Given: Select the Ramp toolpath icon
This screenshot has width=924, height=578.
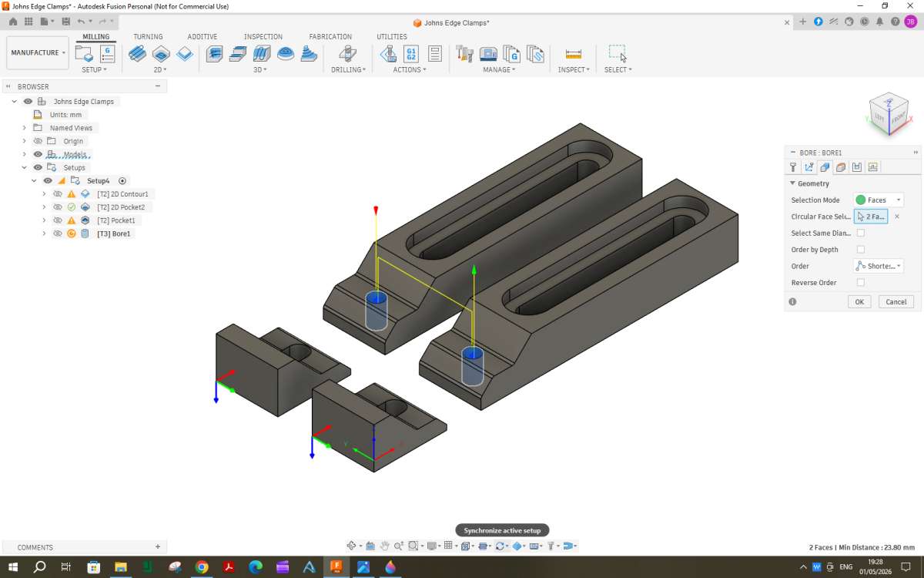Looking at the screenshot, I should pyautogui.click(x=309, y=54).
